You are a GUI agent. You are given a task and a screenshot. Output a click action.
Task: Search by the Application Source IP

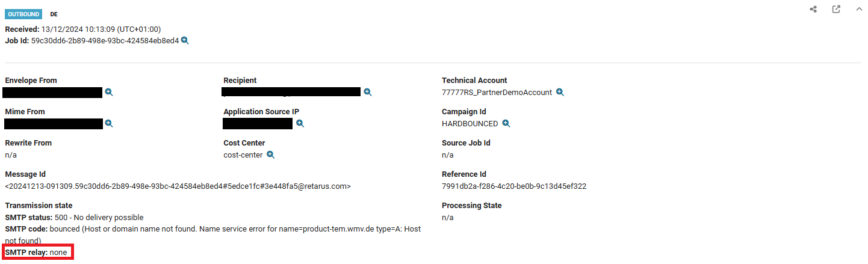pos(300,123)
